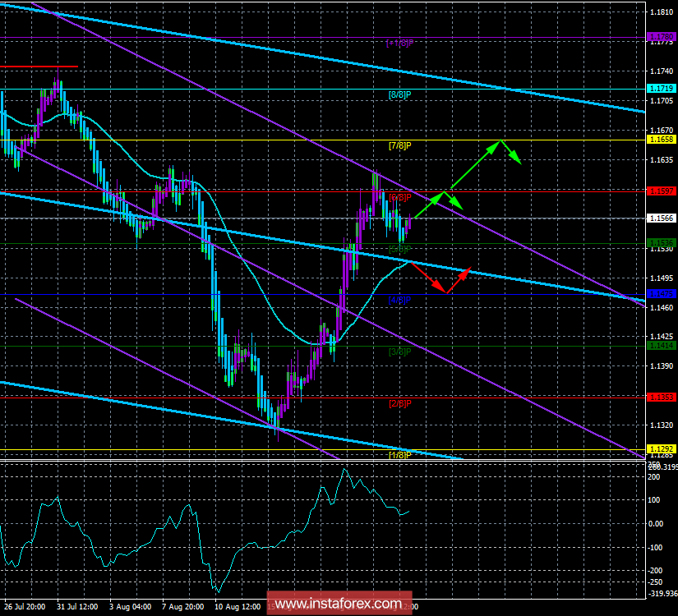Click the 1.1740 price scale value
Screen dimensions: 678x616
coord(662,71)
